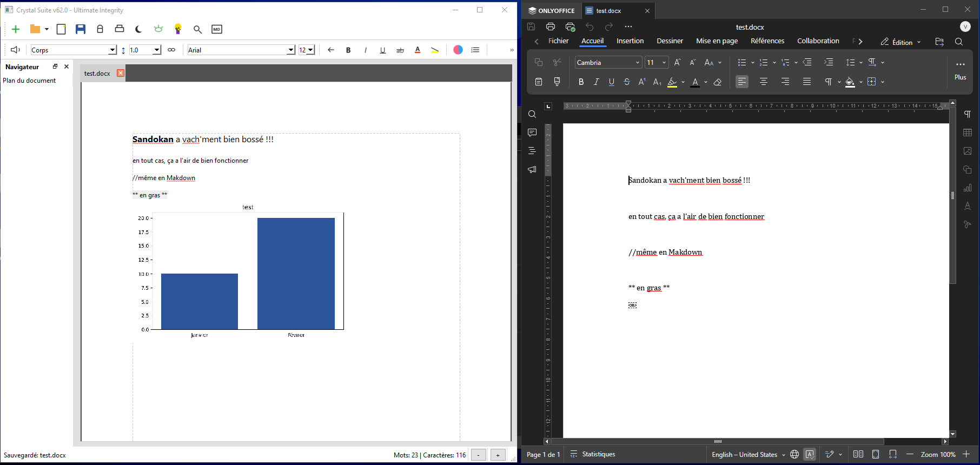Open the comments panel in ONLYOFFICE sidebar
This screenshot has height=465, width=980.
point(532,132)
